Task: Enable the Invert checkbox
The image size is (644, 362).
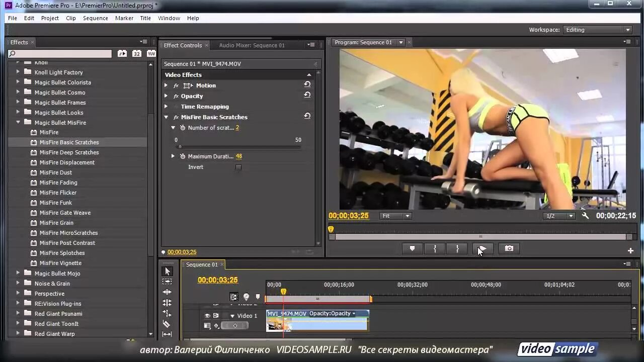Action: tap(238, 167)
